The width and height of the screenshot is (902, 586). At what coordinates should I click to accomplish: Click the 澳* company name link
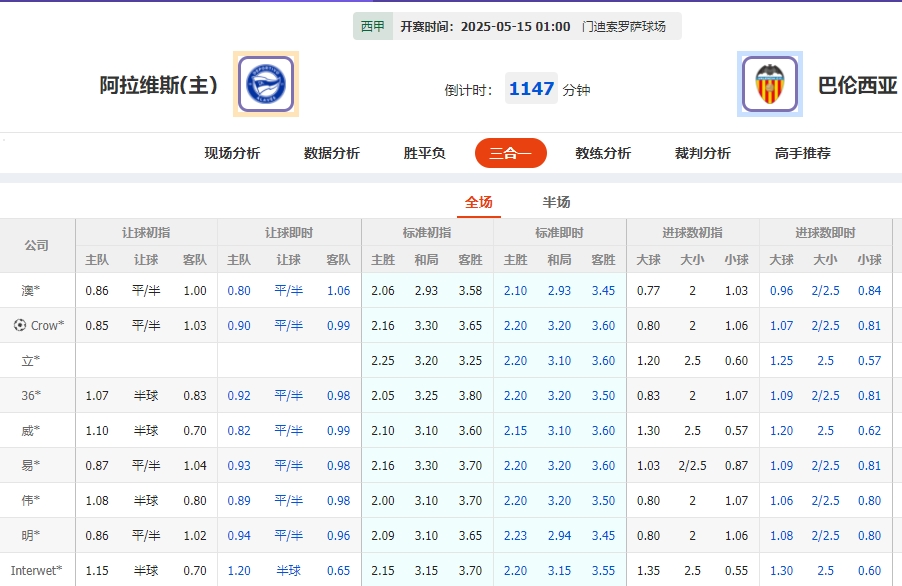(30, 290)
